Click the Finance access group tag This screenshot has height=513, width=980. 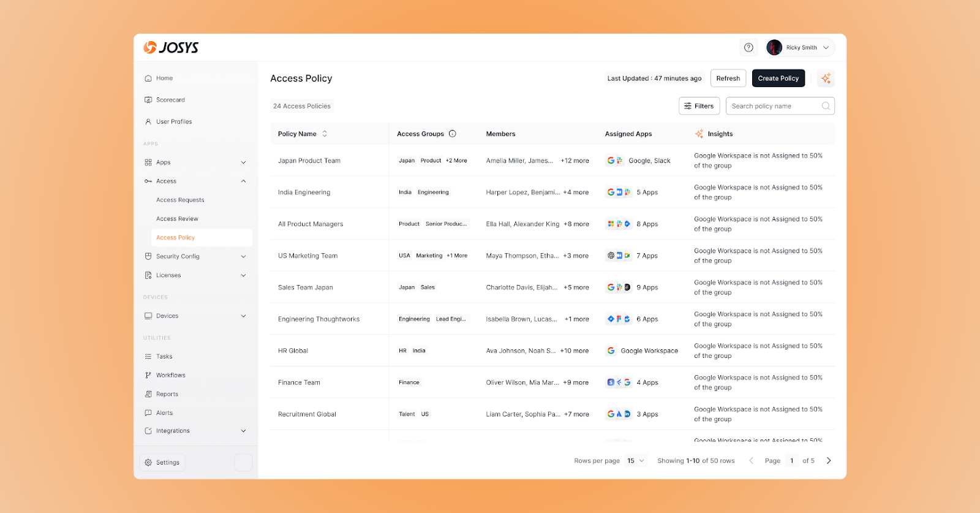pos(409,382)
